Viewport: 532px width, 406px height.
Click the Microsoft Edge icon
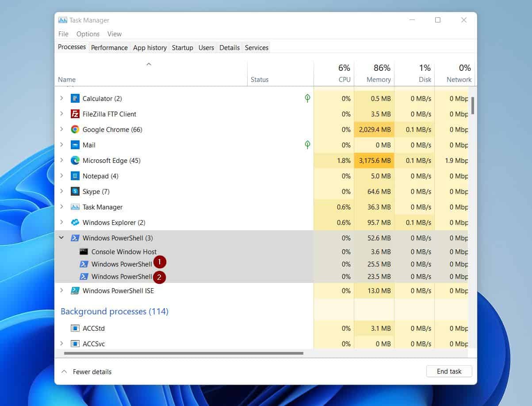(75, 160)
